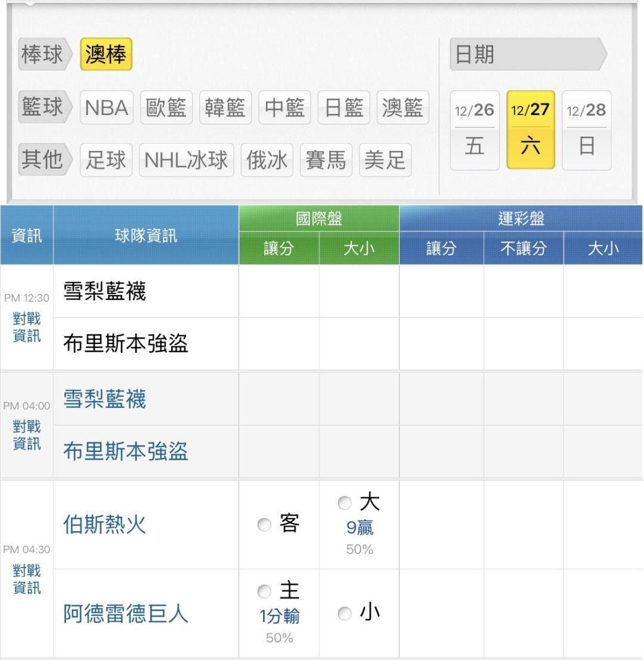Select the 賽馬 category tab
This screenshot has width=644, height=660.
(x=326, y=160)
